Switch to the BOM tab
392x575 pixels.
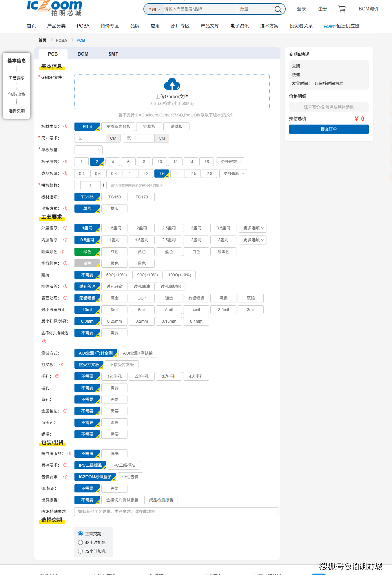point(83,54)
